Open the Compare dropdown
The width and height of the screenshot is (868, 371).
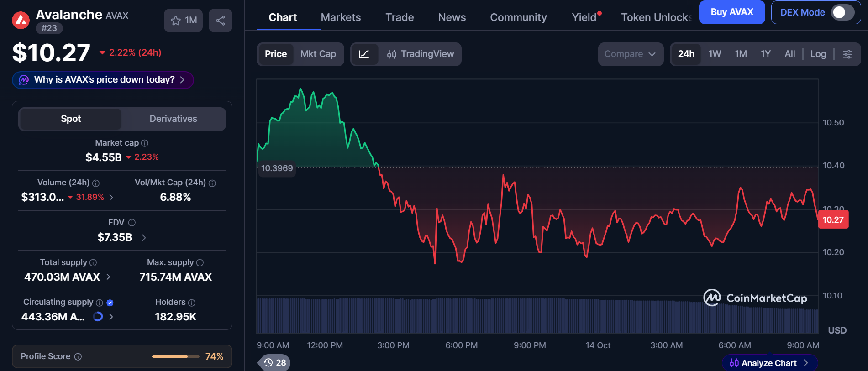(x=631, y=54)
